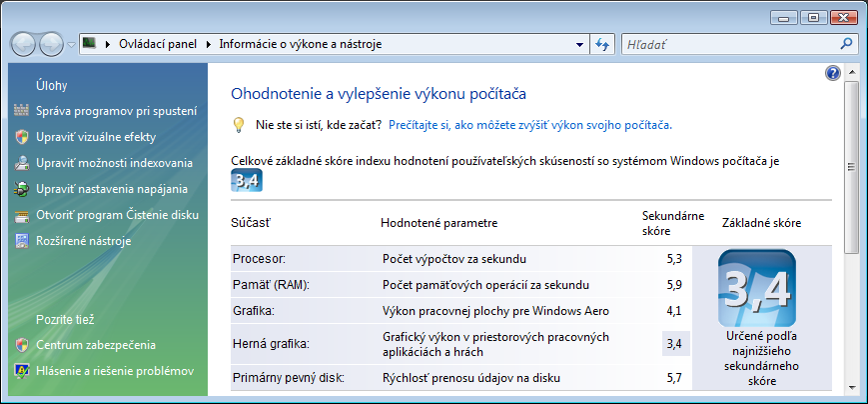
Task: Open the address bar history dropdown
Action: pyautogui.click(x=579, y=44)
